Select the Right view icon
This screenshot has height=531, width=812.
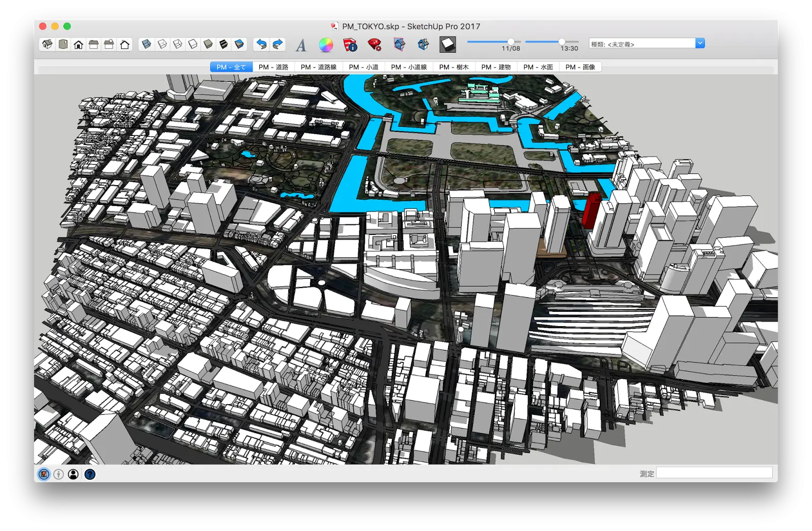[93, 45]
